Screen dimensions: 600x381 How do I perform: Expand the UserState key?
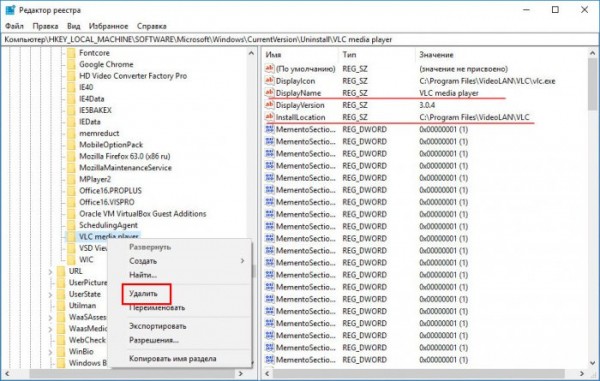[x=51, y=295]
